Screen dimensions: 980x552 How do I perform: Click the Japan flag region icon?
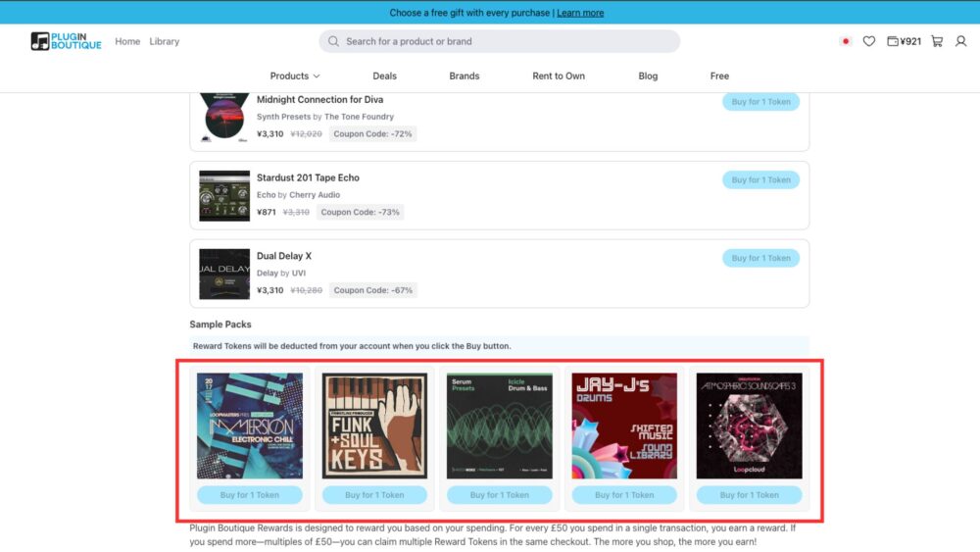846,41
